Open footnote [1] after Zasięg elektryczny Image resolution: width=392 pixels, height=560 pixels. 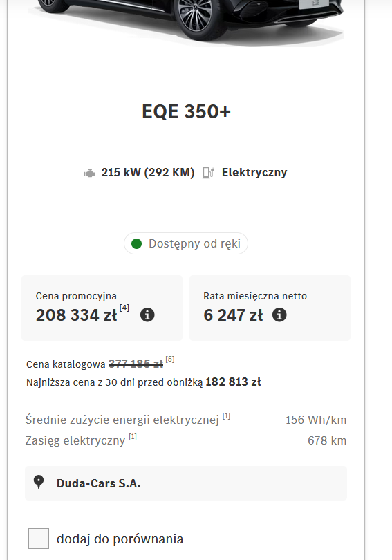coord(133,437)
